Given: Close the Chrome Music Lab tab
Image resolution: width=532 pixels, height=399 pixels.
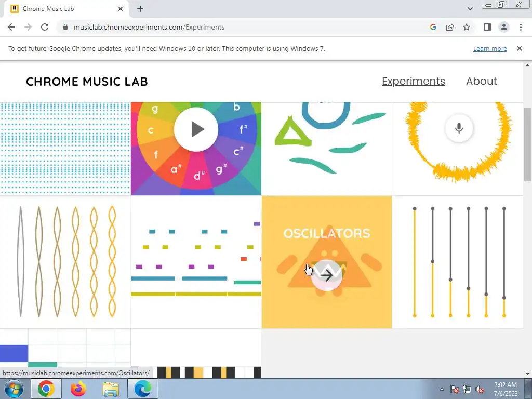Looking at the screenshot, I should click(x=121, y=9).
